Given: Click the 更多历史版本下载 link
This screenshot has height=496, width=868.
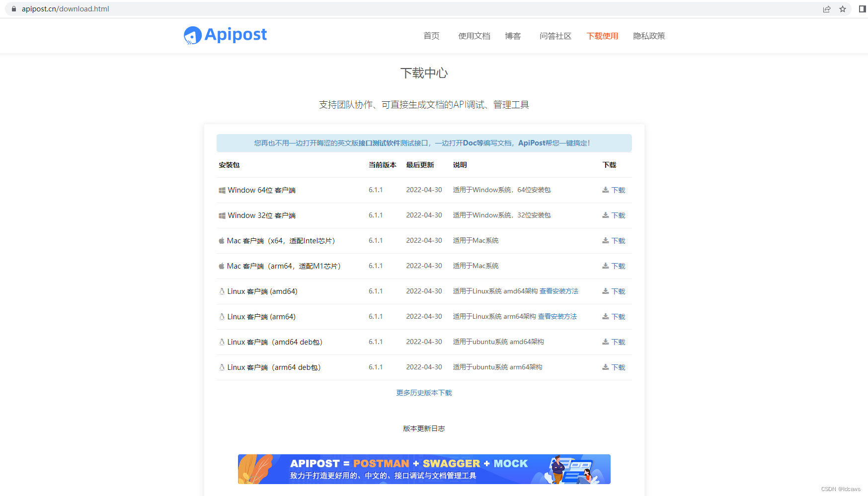Looking at the screenshot, I should click(x=424, y=392).
